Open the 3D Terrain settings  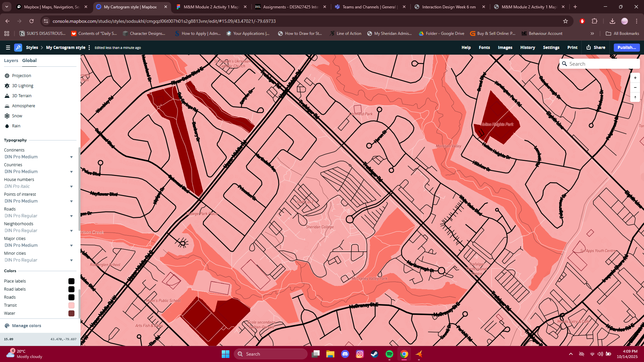pos(22,96)
